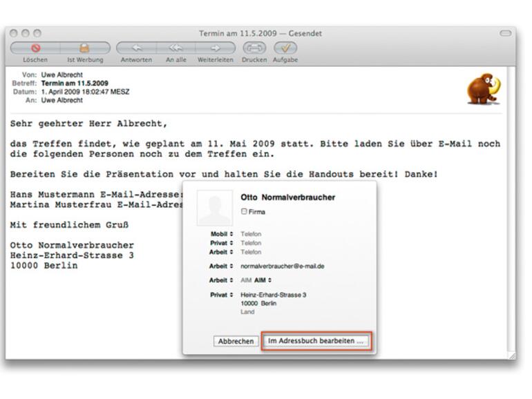Click recipient name after An:

[x=61, y=100]
